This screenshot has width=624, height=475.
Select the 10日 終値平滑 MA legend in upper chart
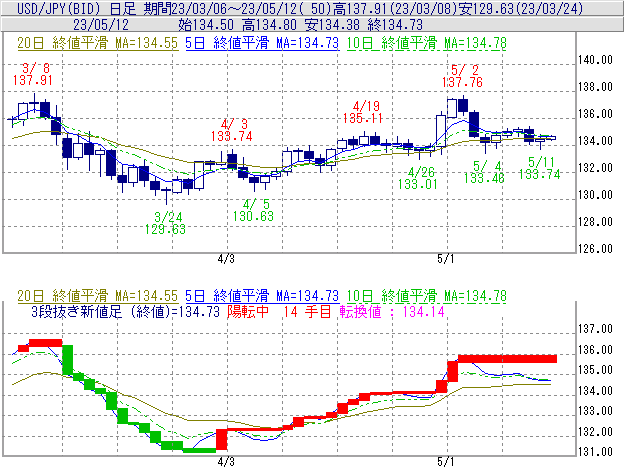coord(427,43)
